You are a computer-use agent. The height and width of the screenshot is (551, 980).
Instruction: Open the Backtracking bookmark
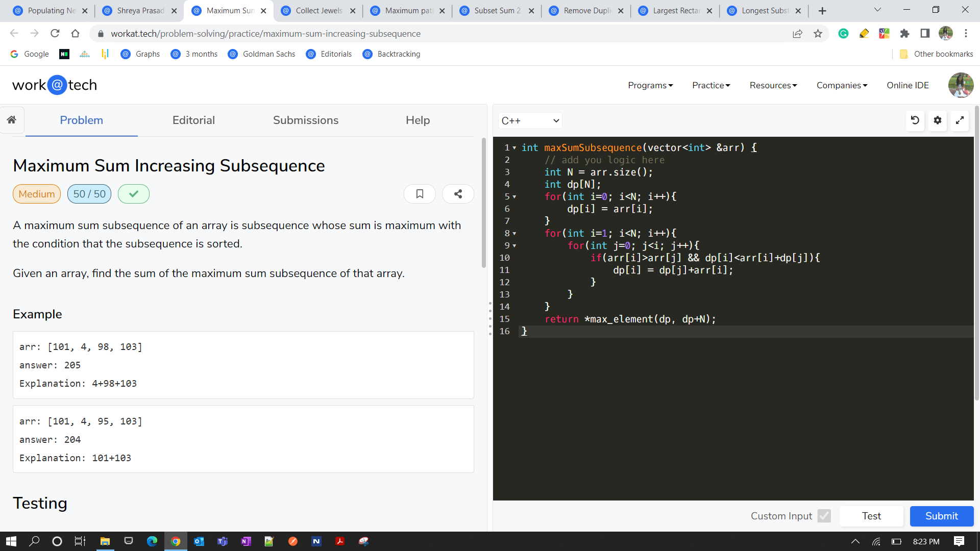391,54
